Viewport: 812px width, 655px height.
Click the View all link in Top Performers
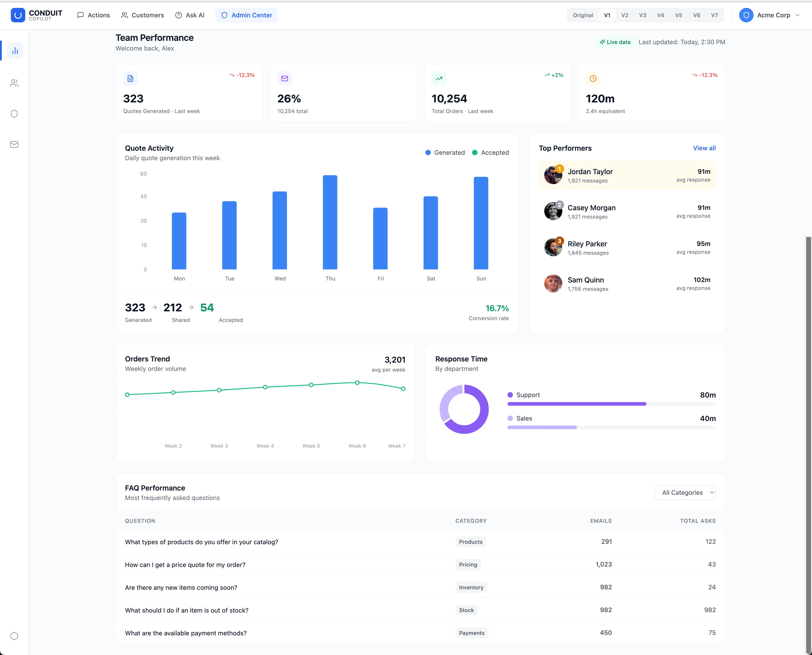[x=704, y=148]
